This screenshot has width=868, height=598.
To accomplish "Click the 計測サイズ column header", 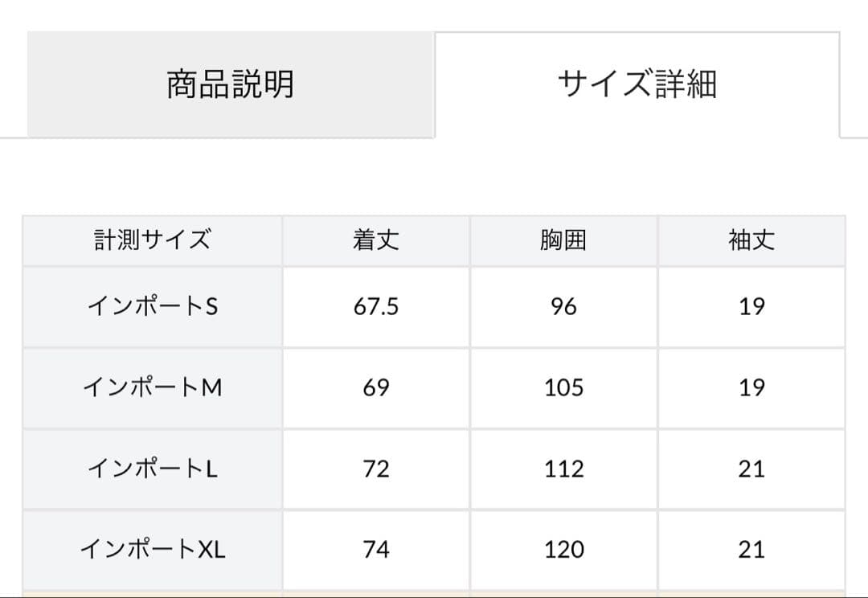I will click(153, 240).
